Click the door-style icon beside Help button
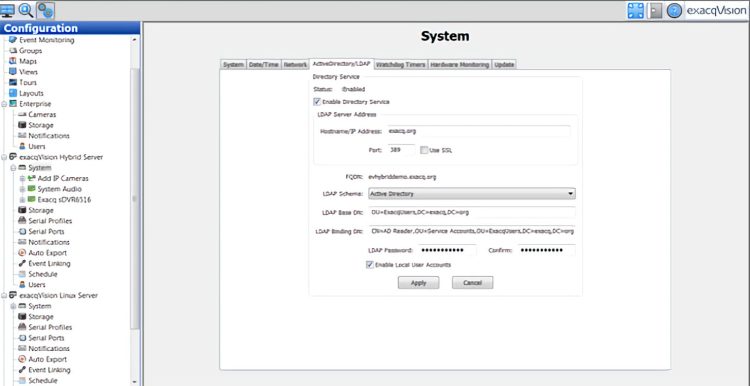Image resolution: width=750 pixels, height=386 pixels. (x=655, y=11)
